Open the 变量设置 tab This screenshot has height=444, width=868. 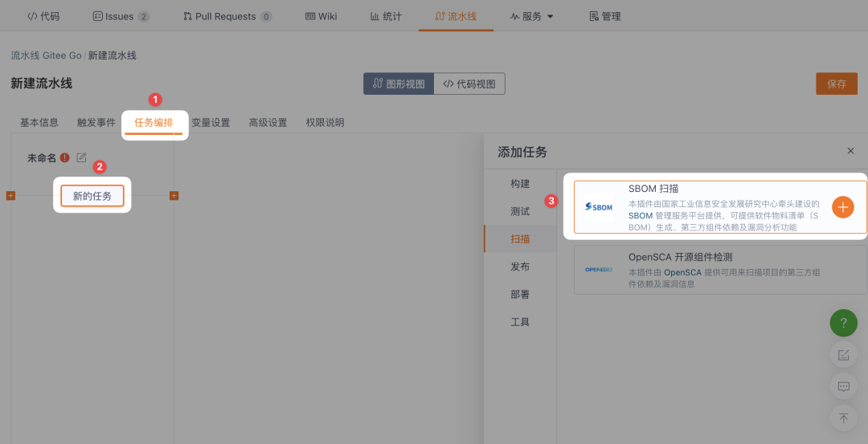211,123
